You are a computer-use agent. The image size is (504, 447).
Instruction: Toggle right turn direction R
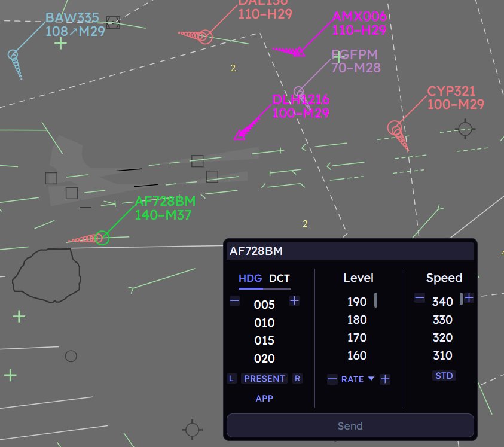pos(297,379)
